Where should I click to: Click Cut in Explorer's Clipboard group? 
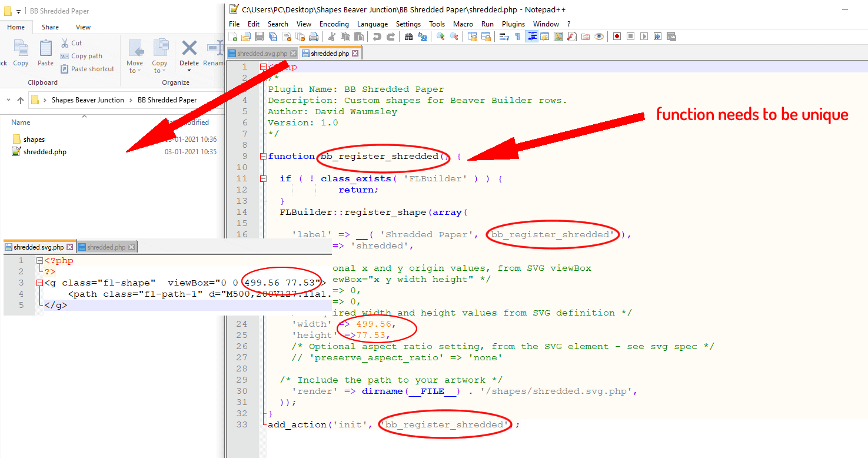click(x=71, y=43)
